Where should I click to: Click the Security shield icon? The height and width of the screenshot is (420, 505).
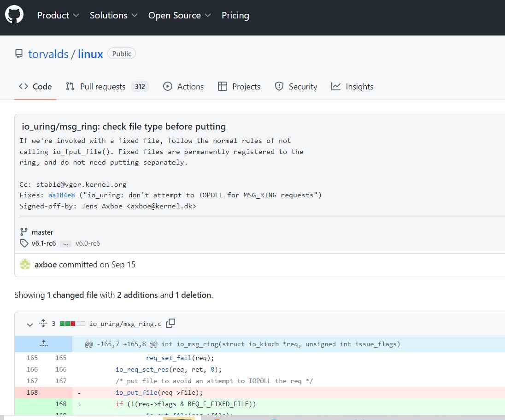coord(279,86)
